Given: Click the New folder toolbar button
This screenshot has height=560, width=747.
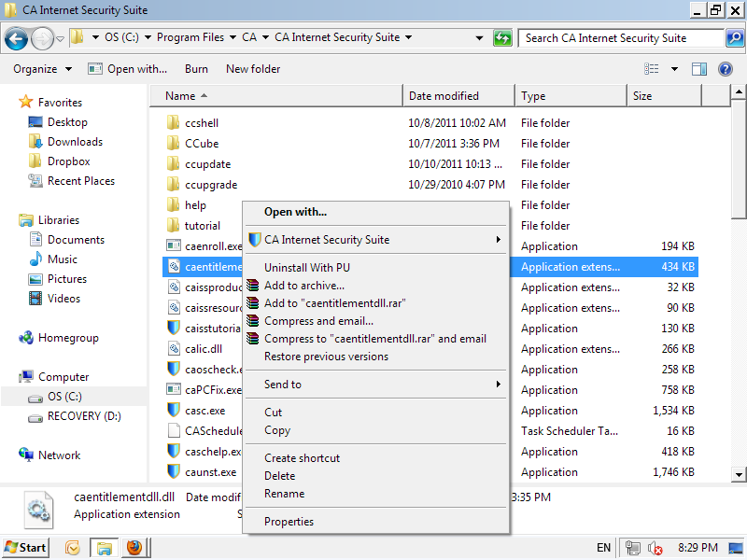Looking at the screenshot, I should 253,69.
